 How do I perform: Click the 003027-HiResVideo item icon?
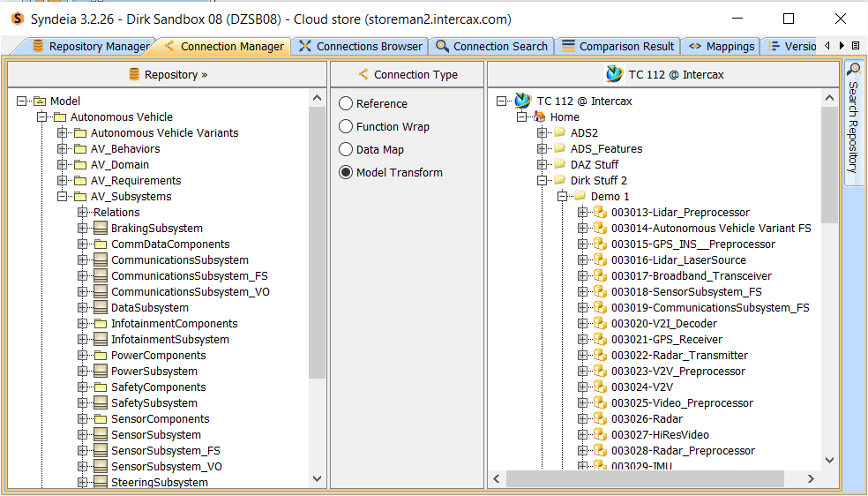[601, 434]
